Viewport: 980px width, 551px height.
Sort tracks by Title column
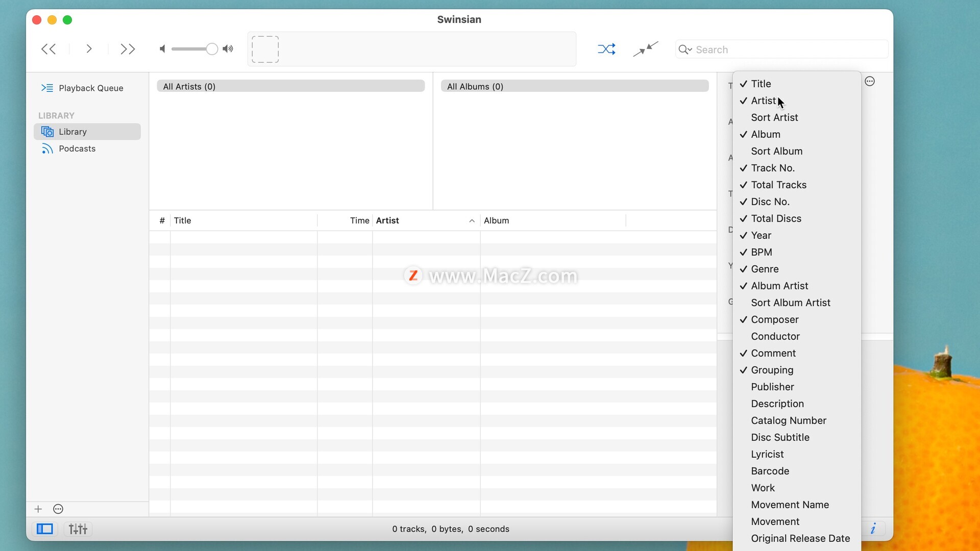pyautogui.click(x=243, y=220)
